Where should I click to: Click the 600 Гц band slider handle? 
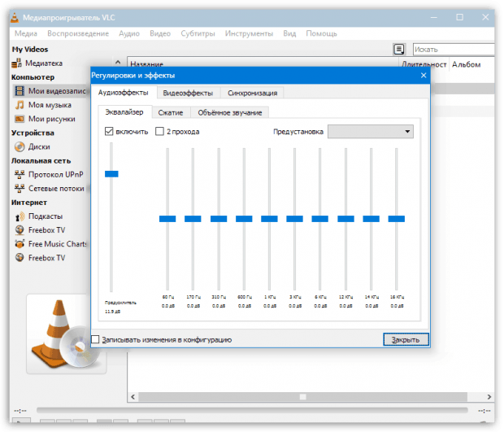point(244,219)
